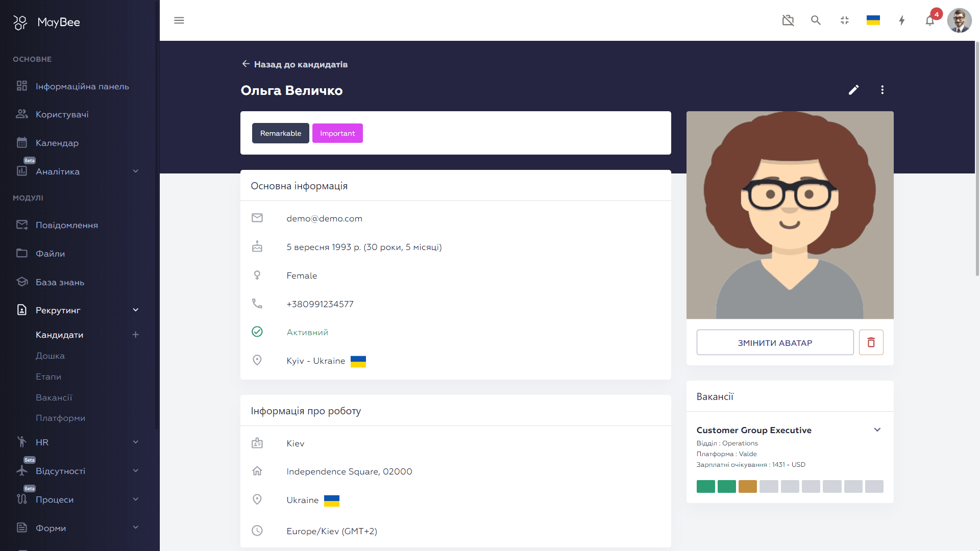Click the gender icon next to Female
This screenshot has width=980, height=551.
click(x=257, y=275)
